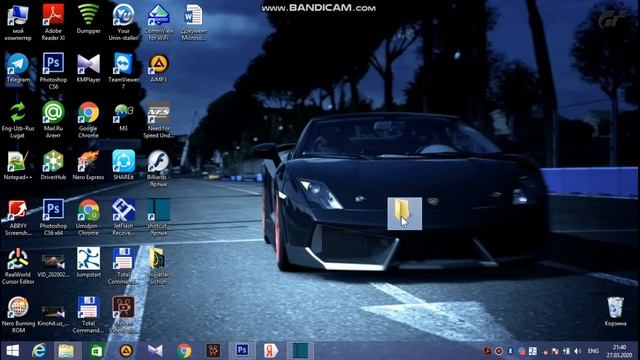Select the Photoshop CS6 x64 desktop icon
Viewport: 640px width, 360px height.
(x=53, y=218)
